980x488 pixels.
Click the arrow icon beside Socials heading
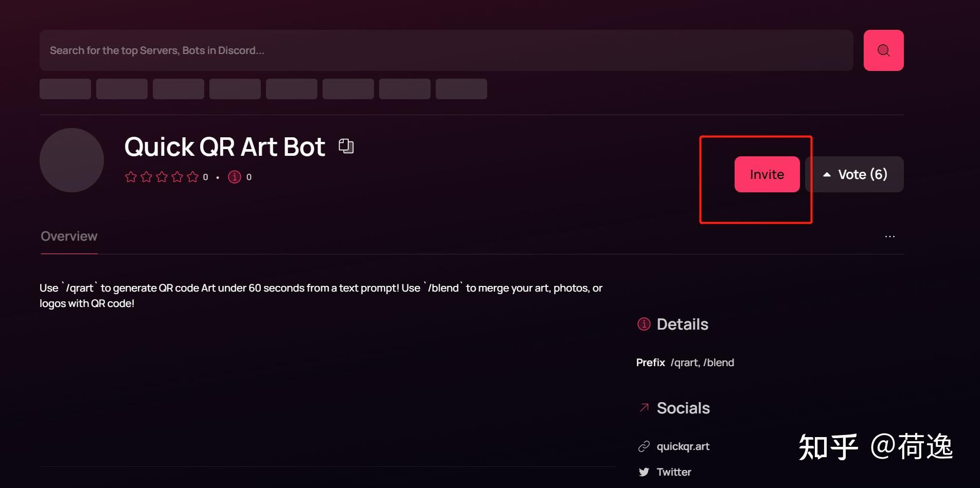pos(644,408)
